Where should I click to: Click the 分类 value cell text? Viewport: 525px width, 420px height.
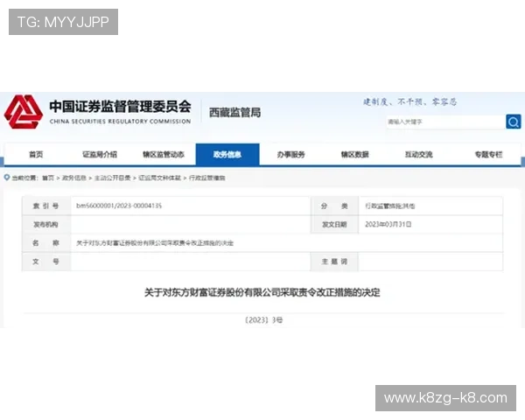389,206
